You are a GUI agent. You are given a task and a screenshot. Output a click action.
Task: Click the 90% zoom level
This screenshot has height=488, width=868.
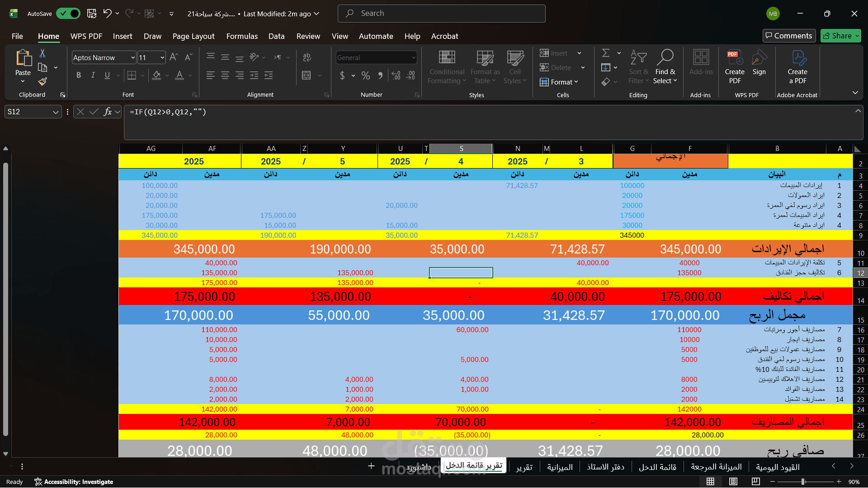(x=854, y=482)
